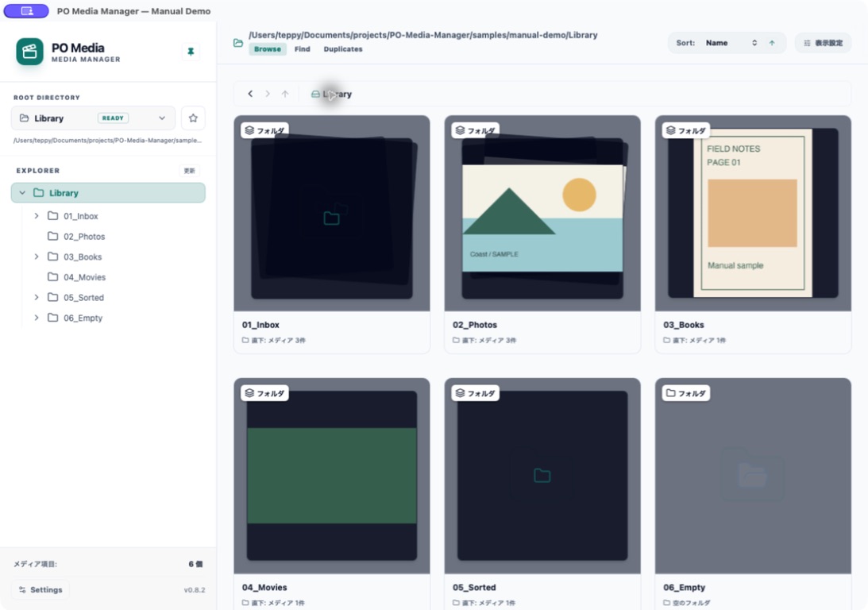This screenshot has height=610, width=868.
Task: Switch to the Duplicates tab
Action: click(x=343, y=49)
